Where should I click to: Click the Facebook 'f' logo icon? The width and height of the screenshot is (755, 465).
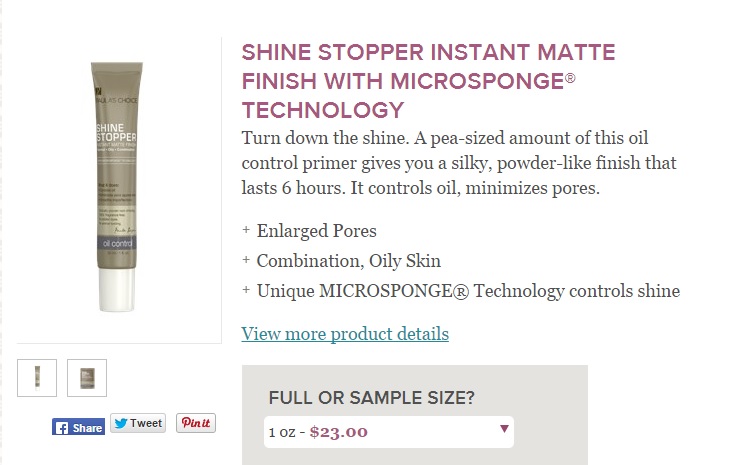click(x=62, y=426)
